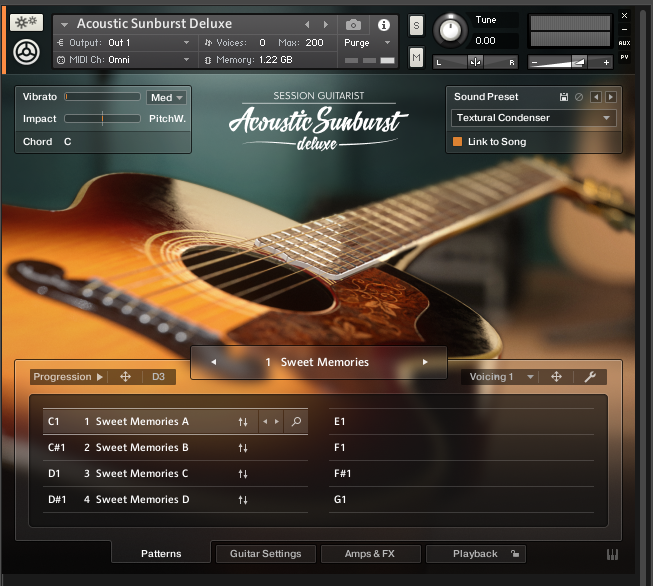Toggle the AUX button
The image size is (653, 586).
624,43
